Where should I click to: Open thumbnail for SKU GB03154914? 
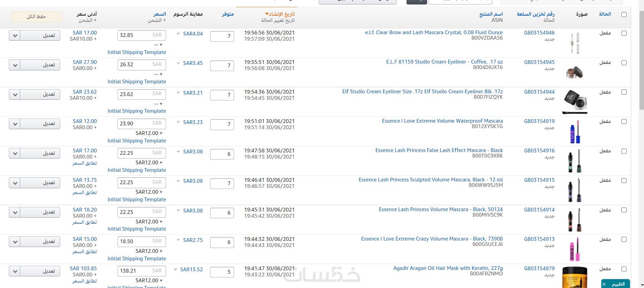[575, 220]
